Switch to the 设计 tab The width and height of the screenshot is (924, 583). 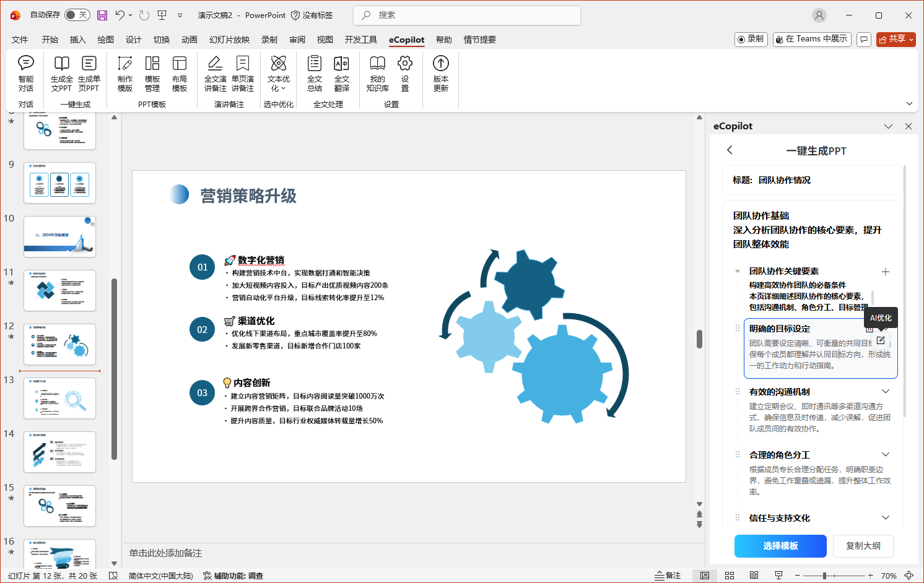tap(133, 40)
